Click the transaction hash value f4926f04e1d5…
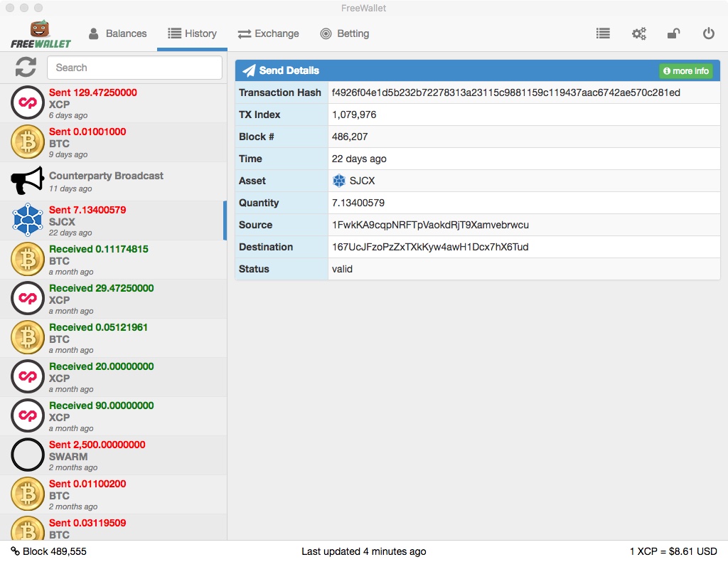The height and width of the screenshot is (562, 728). point(505,92)
